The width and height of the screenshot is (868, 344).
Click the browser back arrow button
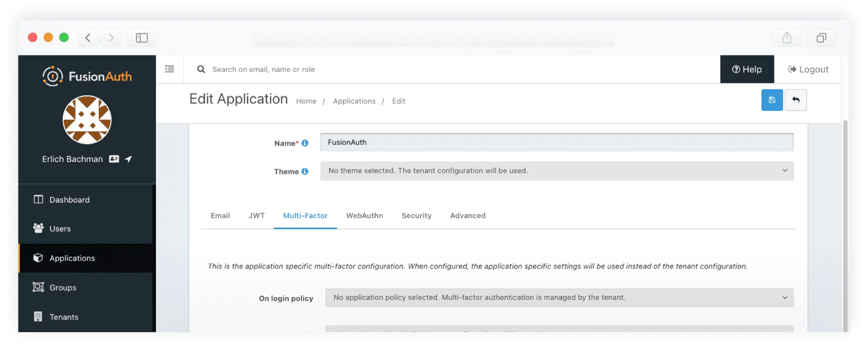pyautogui.click(x=88, y=38)
